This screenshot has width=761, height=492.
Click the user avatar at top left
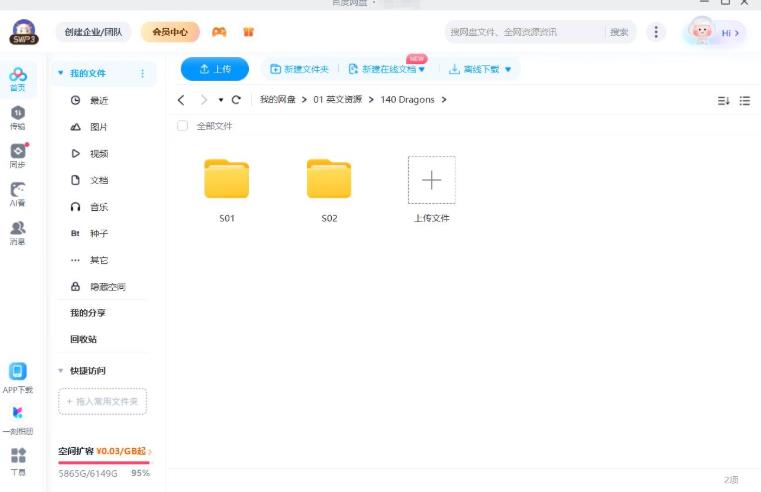[x=24, y=32]
